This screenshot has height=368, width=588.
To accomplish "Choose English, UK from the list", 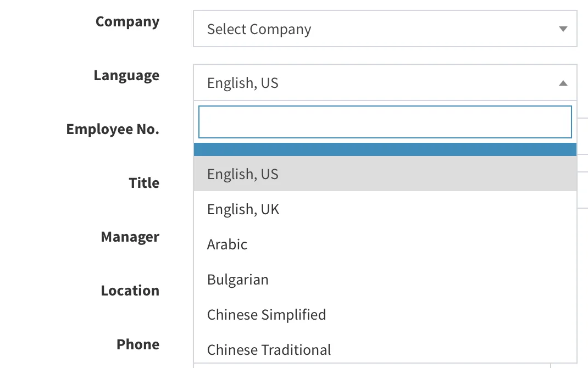I will coord(385,209).
